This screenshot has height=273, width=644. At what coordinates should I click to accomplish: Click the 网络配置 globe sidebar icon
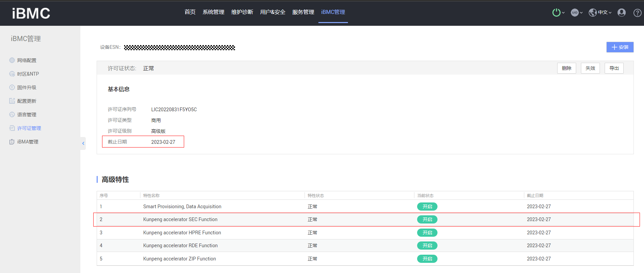[x=12, y=60]
